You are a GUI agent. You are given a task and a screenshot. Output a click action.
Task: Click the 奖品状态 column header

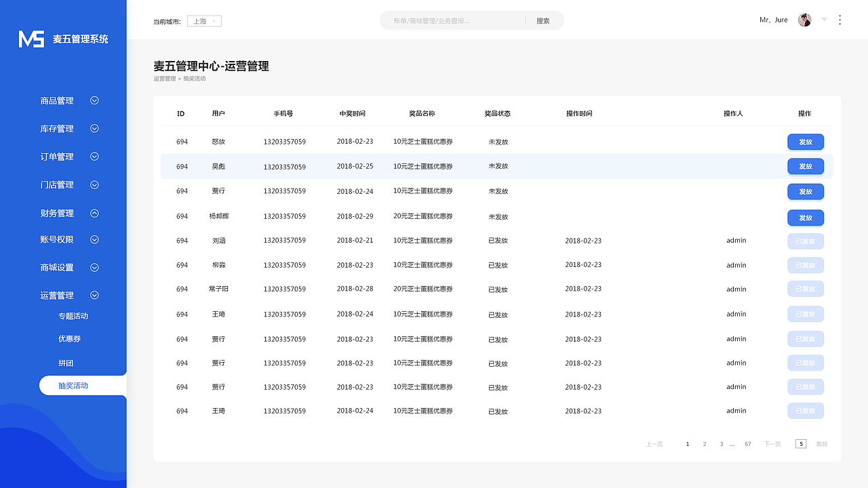click(497, 113)
